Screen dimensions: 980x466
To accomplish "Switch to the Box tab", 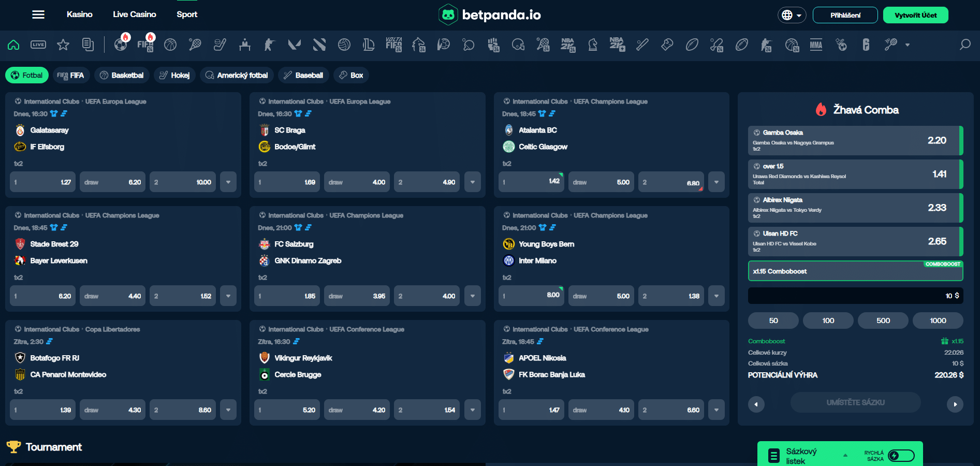I will 351,75.
